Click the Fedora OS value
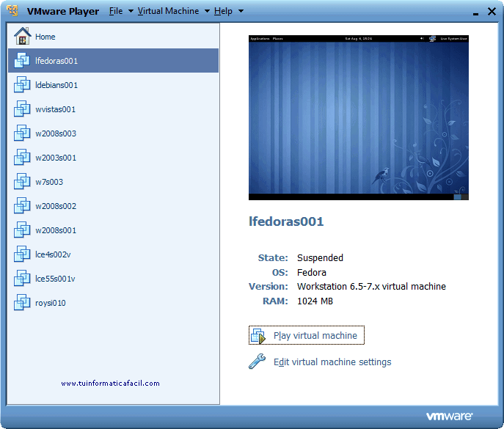This screenshot has width=504, height=429. pyautogui.click(x=312, y=273)
